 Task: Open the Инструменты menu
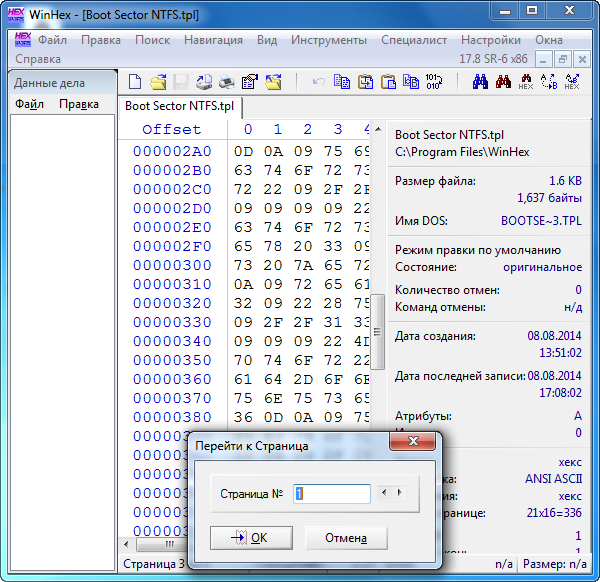328,40
